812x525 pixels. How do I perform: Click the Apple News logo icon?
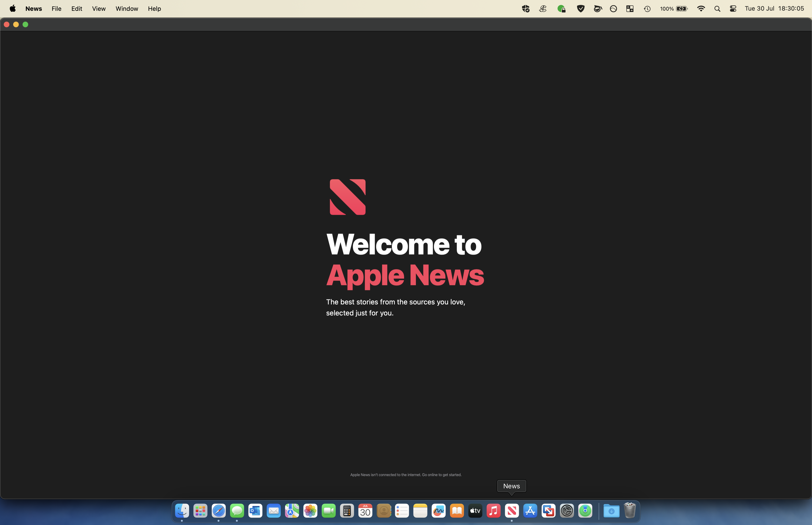[347, 197]
